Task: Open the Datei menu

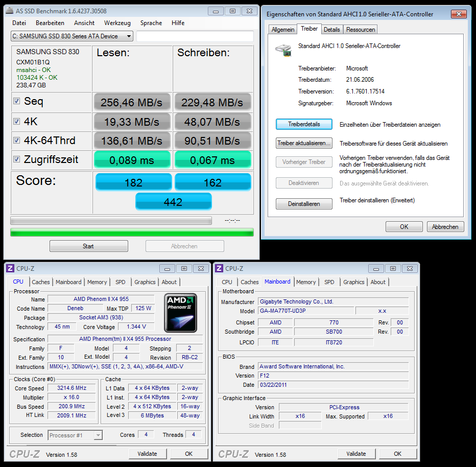Action: click(19, 23)
